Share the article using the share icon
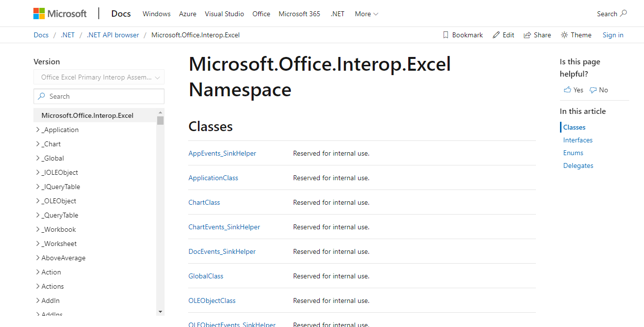This screenshot has width=644, height=327. [526, 35]
